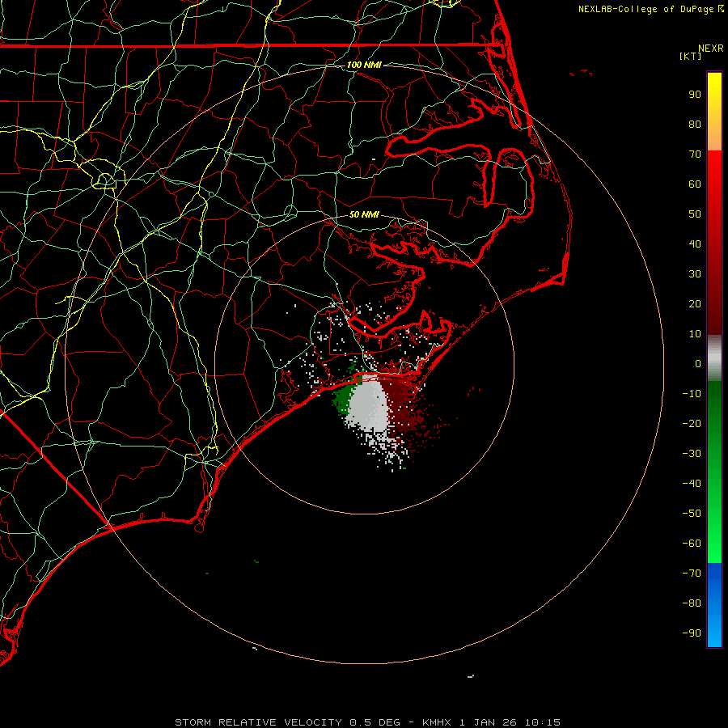This screenshot has width=728, height=728.
Task: Click the positive 10 knot scale value
Action: pos(695,334)
